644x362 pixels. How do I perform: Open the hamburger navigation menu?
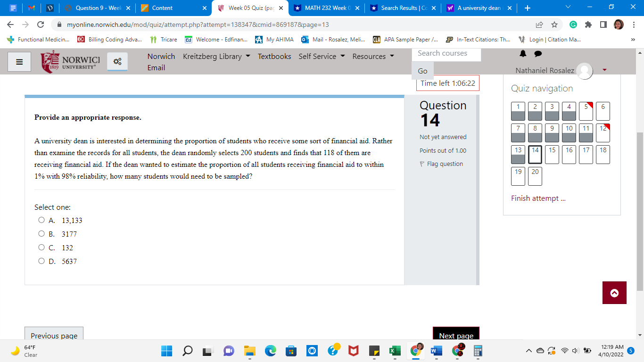point(19,62)
